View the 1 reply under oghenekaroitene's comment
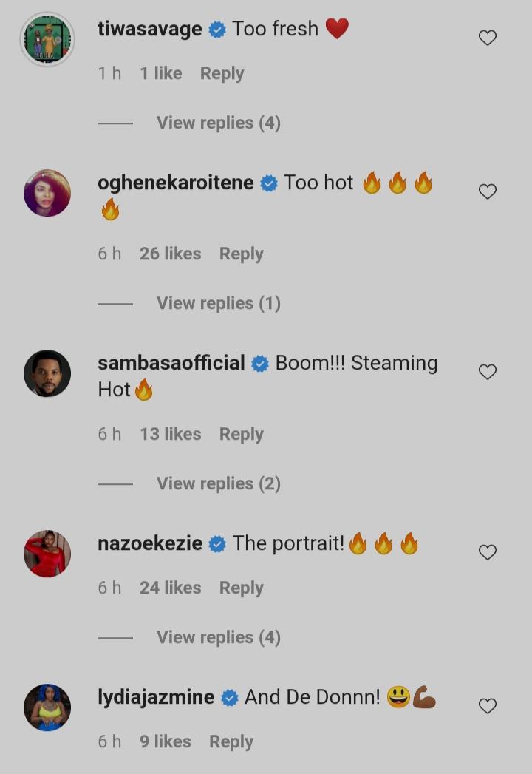 pos(218,303)
